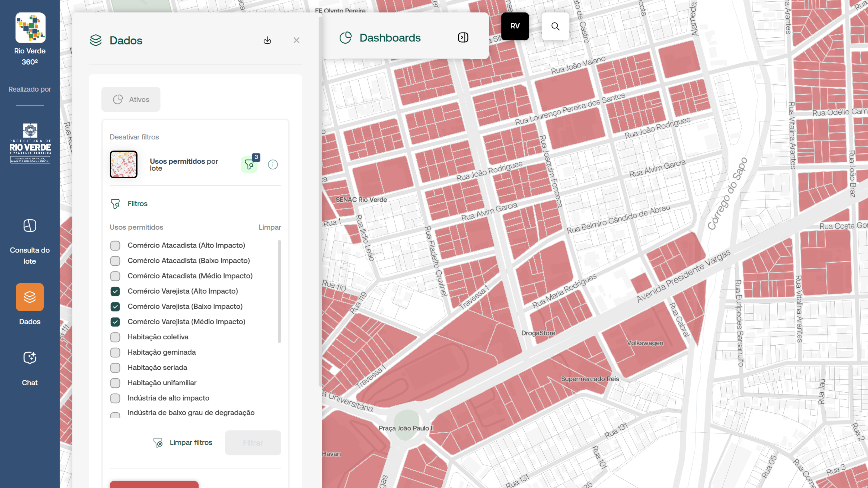Open the RV user avatar menu
Image resolution: width=868 pixels, height=488 pixels.
tap(515, 26)
